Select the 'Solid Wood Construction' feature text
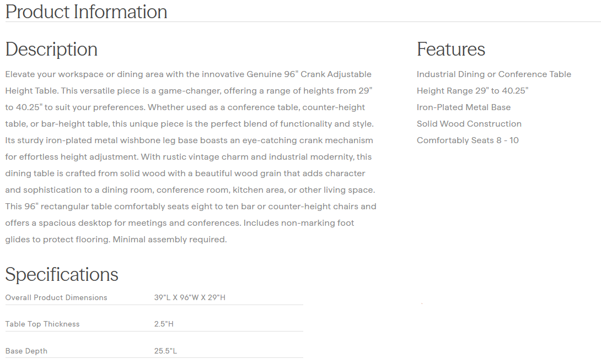This screenshot has width=601, height=364. tap(469, 124)
